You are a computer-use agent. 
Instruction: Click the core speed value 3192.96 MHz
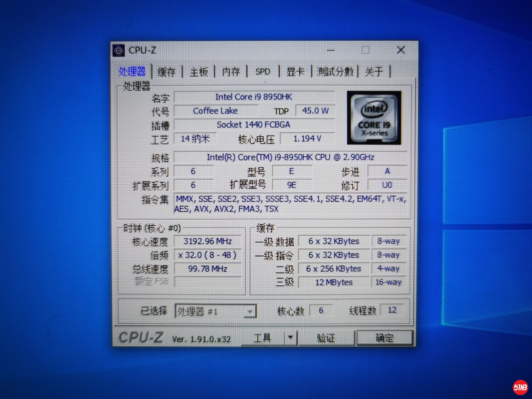(208, 242)
